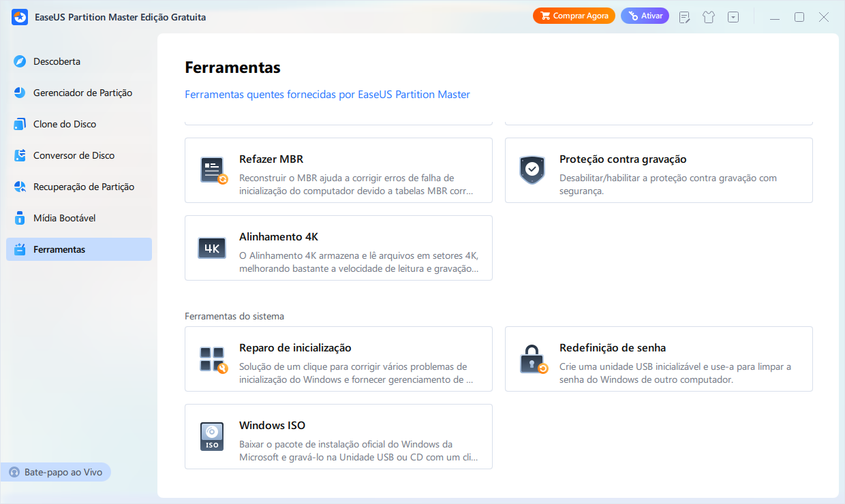
Task: Maximize the EaseUS window
Action: click(799, 17)
